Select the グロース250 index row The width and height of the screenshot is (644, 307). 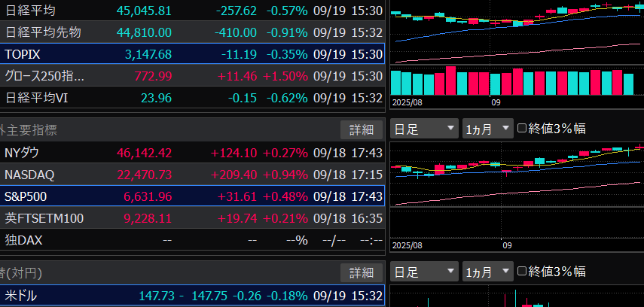pyautogui.click(x=192, y=76)
